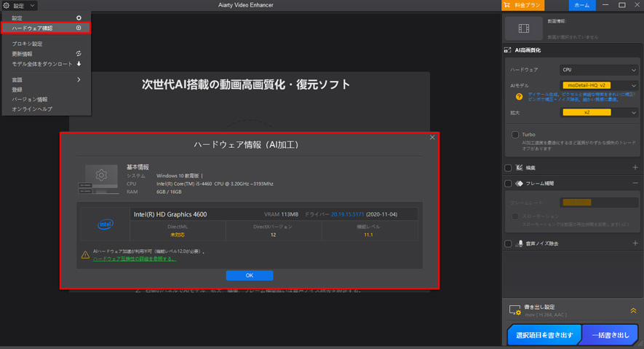Open the ハードウェア CPU dropdown

pos(599,70)
